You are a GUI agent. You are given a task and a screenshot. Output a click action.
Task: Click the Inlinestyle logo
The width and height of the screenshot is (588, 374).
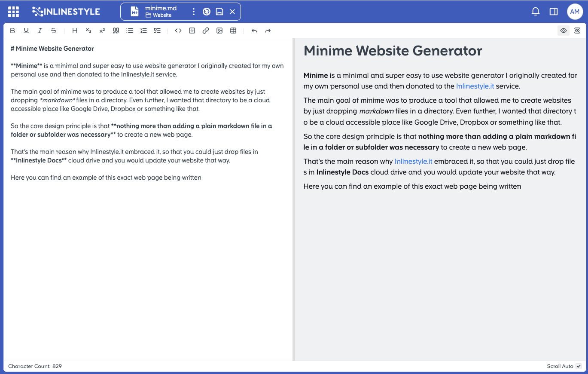pyautogui.click(x=66, y=12)
